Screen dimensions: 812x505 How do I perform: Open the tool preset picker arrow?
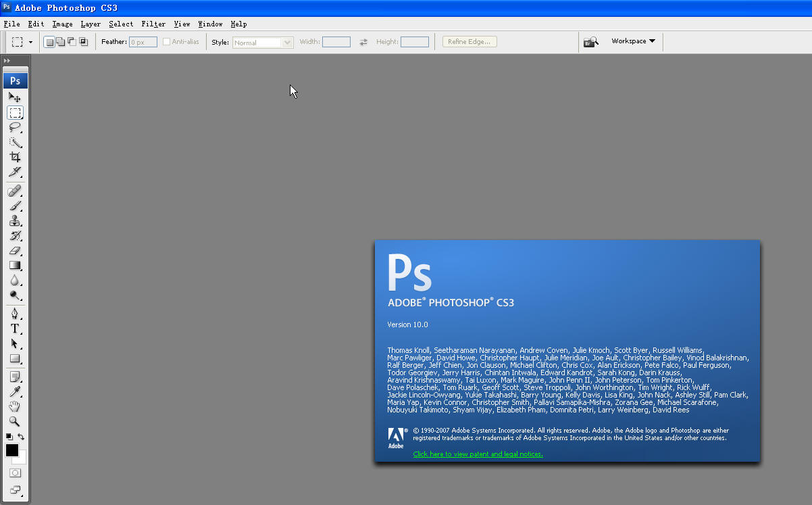[x=30, y=42]
